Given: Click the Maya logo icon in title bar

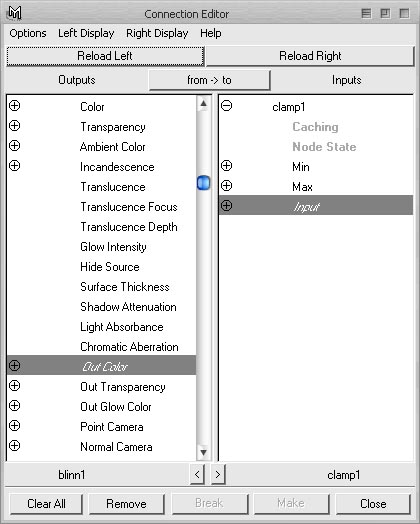Looking at the screenshot, I should (14, 13).
